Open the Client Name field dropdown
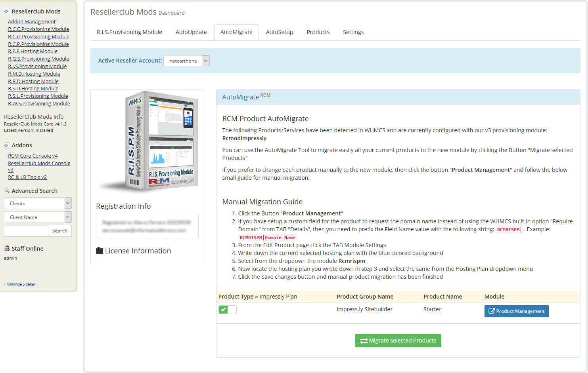588x373 pixels. point(38,217)
